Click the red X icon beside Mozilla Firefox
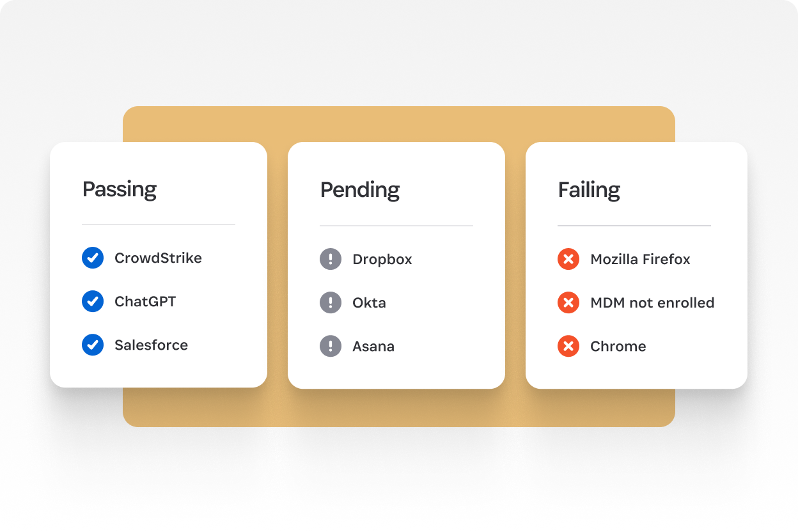 click(x=568, y=259)
